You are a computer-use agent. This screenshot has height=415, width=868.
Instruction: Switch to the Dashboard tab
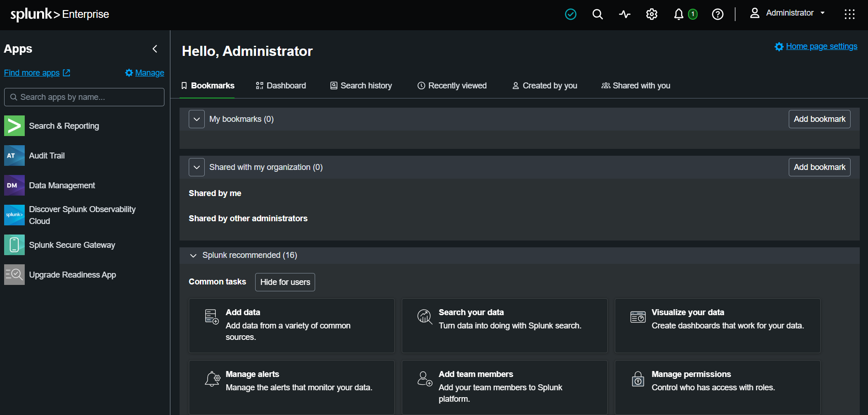[x=281, y=86]
